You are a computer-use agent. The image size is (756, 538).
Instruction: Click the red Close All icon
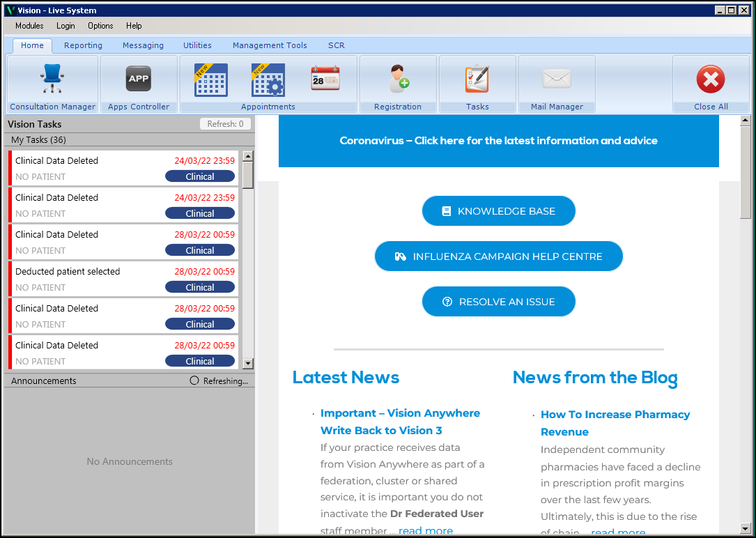pos(711,79)
